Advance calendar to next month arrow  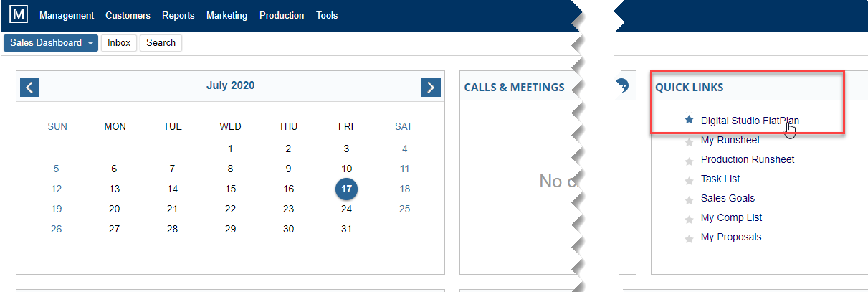pos(431,88)
